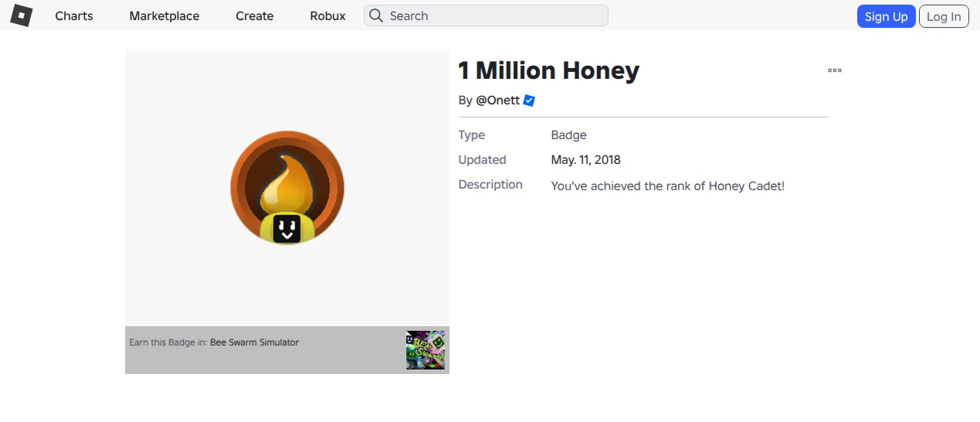
Task: Select the '1 Million Honey' title text
Action: (x=549, y=70)
